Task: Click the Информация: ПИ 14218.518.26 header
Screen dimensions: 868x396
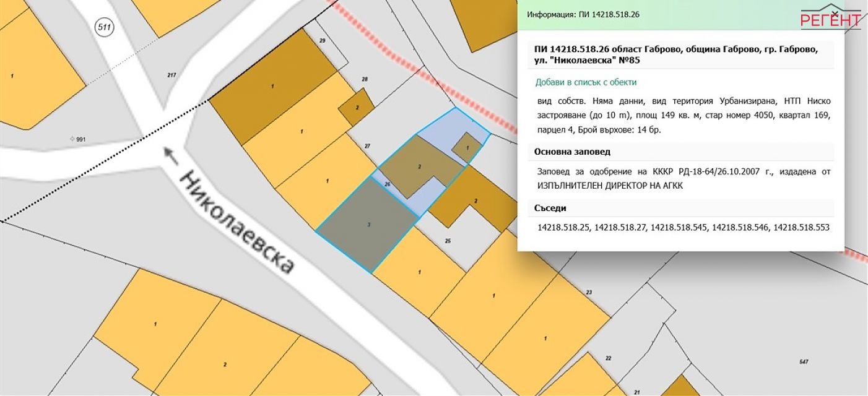Action: 583,14
